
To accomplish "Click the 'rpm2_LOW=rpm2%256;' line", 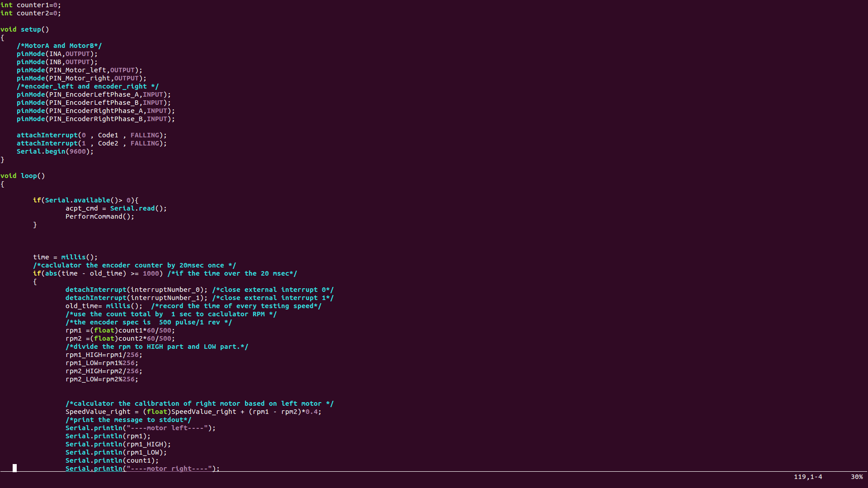I will click(x=102, y=379).
